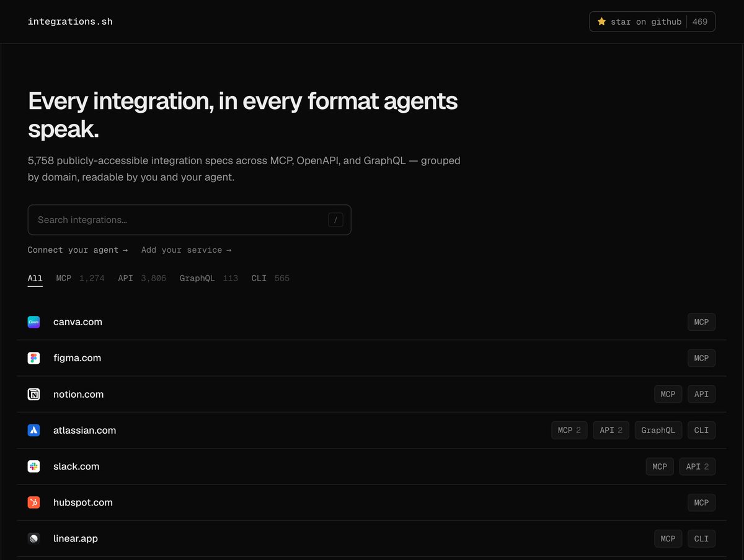Switch to the API 3,806 filter tab
This screenshot has height=560, width=744.
pyautogui.click(x=142, y=278)
